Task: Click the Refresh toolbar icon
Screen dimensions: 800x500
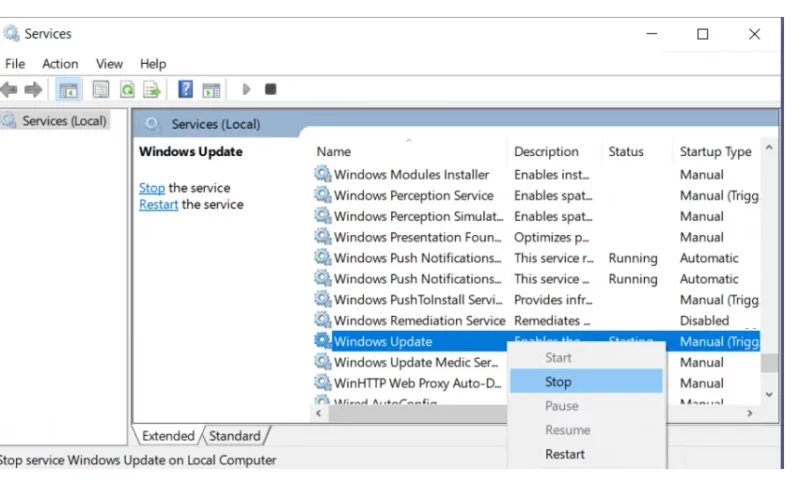Action: coord(127,90)
